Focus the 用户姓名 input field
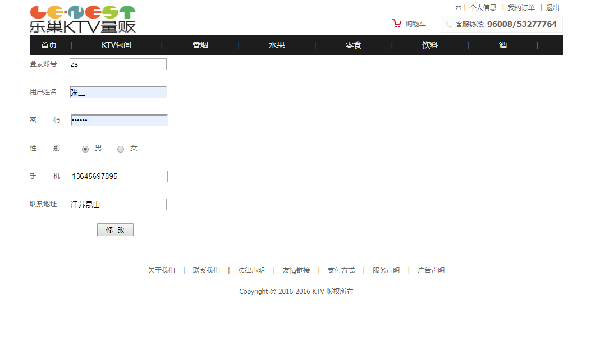 tap(118, 93)
